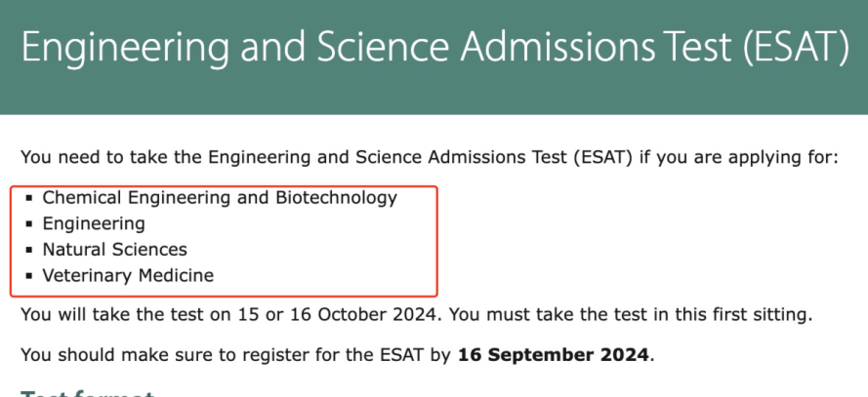Screen dimensions: 868x397
Task: Select the Engineering course list item
Action: click(94, 224)
